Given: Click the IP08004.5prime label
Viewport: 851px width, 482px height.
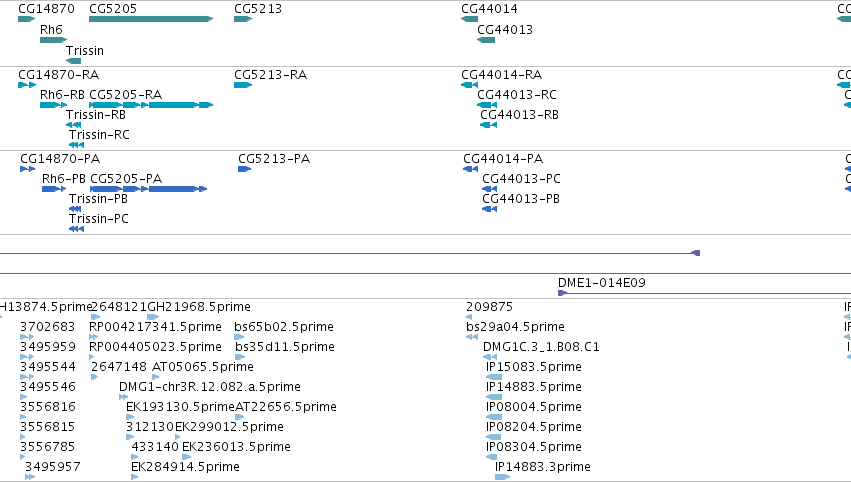Looking at the screenshot, I should click(x=534, y=407).
